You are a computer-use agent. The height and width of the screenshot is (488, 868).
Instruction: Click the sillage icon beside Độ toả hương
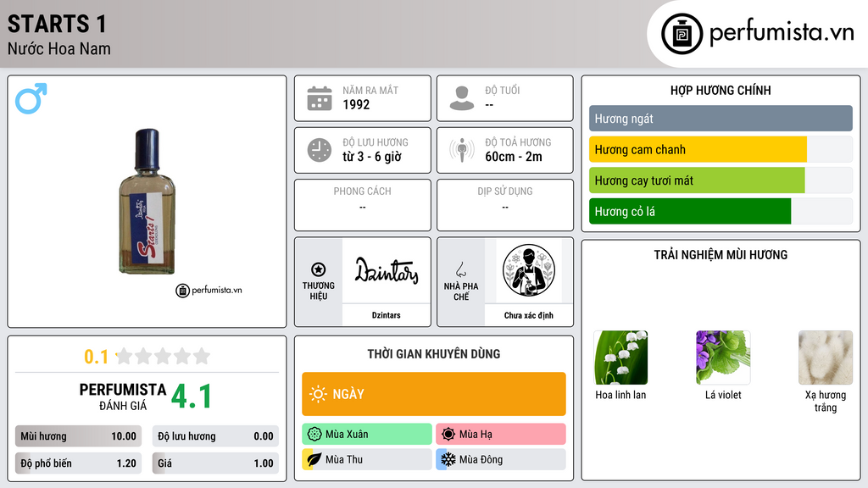[462, 150]
